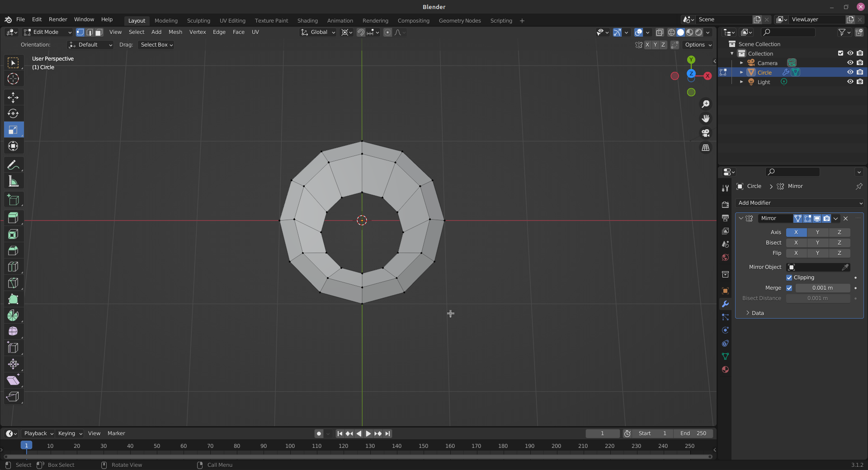Select the Knife tool
The width and height of the screenshot is (868, 470).
pyautogui.click(x=13, y=283)
